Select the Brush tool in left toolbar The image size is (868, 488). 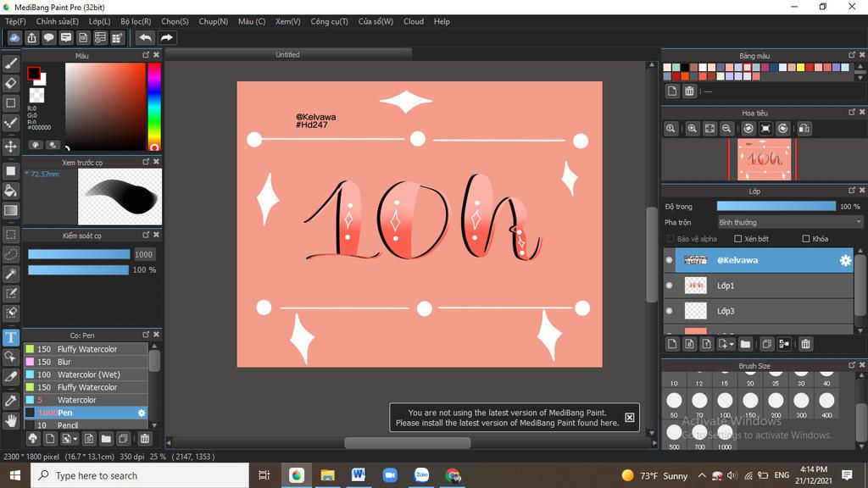[x=10, y=64]
